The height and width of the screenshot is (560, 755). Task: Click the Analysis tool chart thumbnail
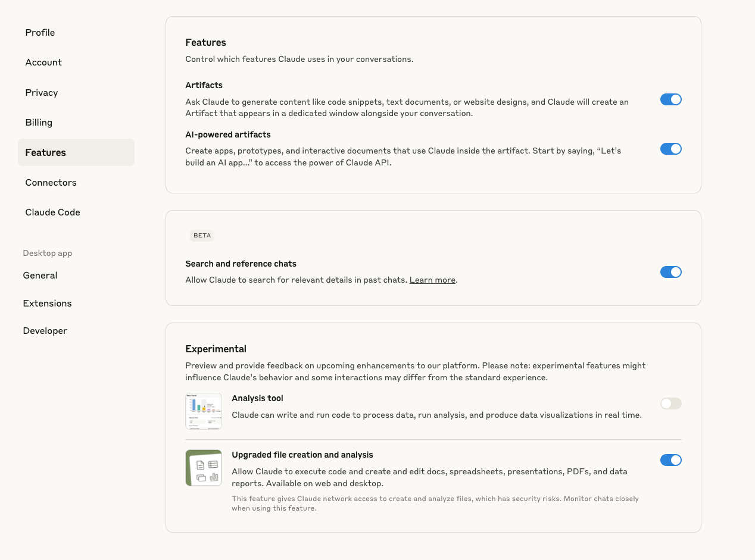click(x=204, y=411)
